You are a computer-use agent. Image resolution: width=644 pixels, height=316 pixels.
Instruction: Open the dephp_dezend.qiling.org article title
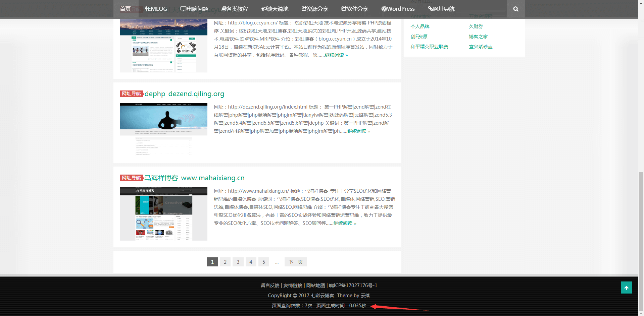184,94
